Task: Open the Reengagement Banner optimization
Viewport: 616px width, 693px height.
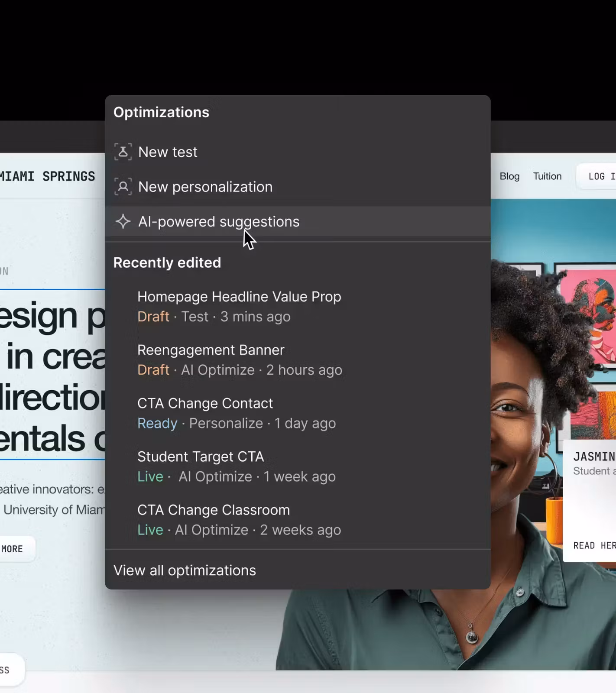Action: pyautogui.click(x=211, y=350)
